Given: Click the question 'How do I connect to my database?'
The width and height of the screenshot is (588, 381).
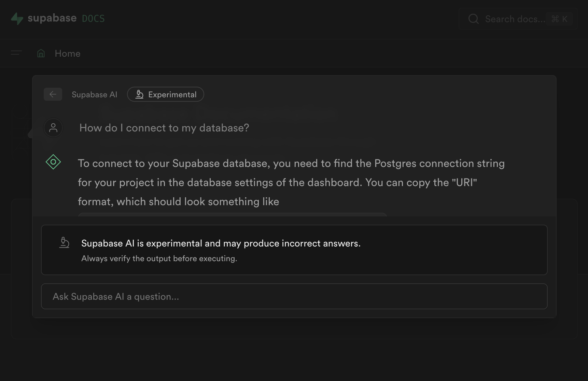Looking at the screenshot, I should (164, 128).
